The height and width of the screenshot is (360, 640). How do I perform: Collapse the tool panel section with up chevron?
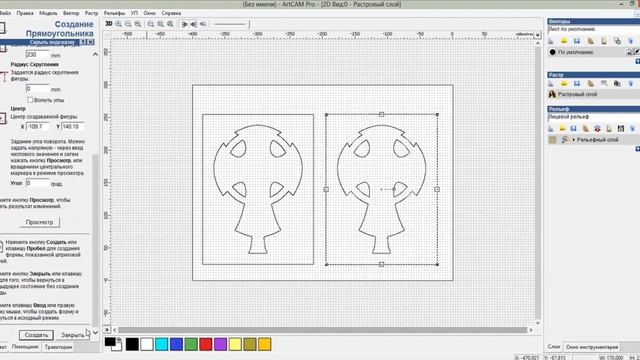95,54
